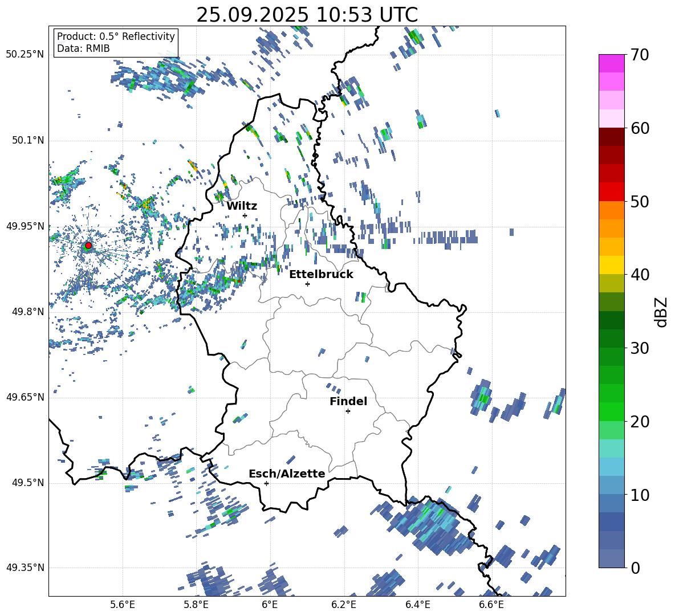The width and height of the screenshot is (675, 616).
Task: Click the 49.5°N latitude label
Action: point(28,483)
